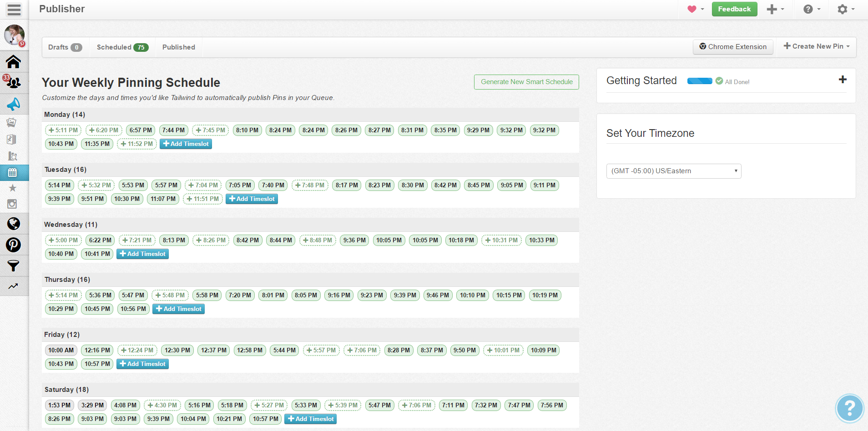The image size is (868, 431).
Task: Add Timeslot for Friday
Action: point(142,364)
